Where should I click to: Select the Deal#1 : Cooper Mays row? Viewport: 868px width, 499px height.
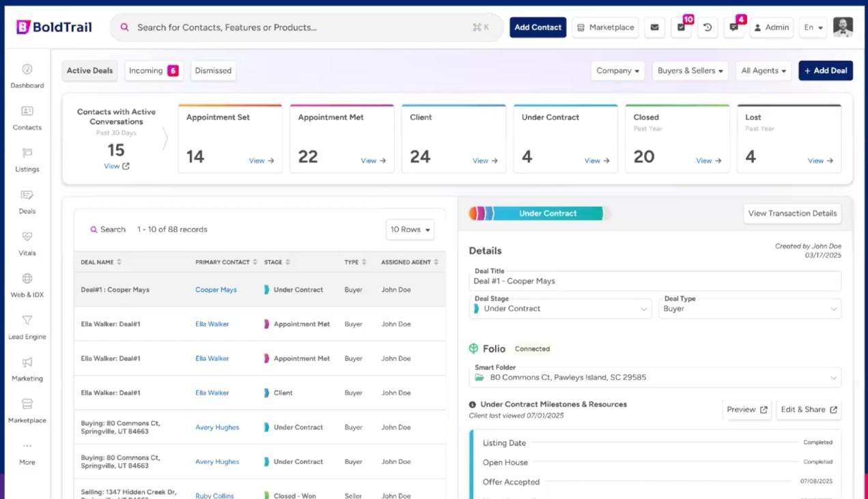pos(260,289)
